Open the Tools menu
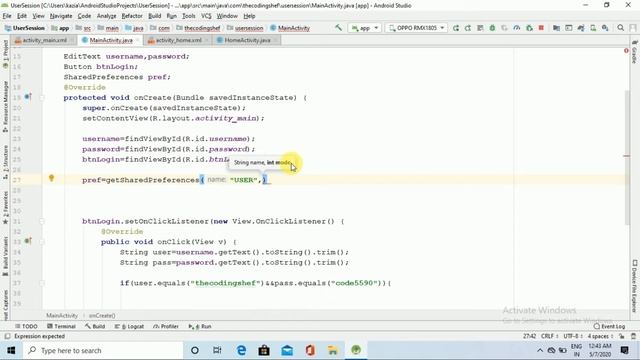 (189, 16)
